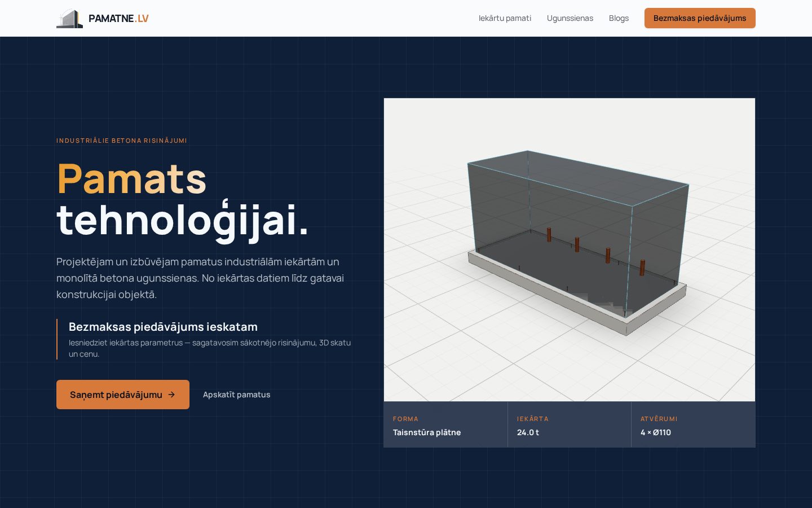Click the arrow icon in Saņemt piedāvājumu button
The image size is (812, 508).
(171, 395)
